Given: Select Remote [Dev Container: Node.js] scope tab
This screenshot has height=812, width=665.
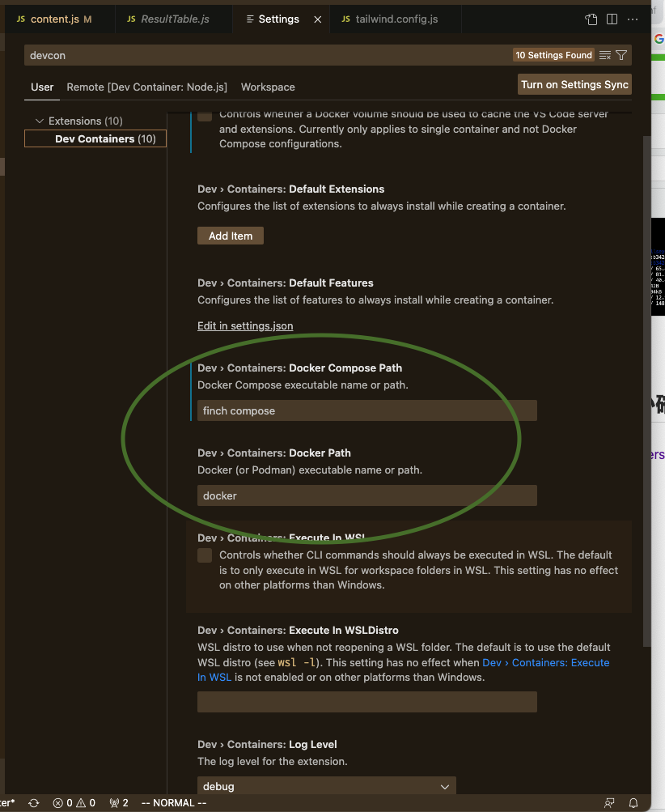Looking at the screenshot, I should pyautogui.click(x=147, y=87).
